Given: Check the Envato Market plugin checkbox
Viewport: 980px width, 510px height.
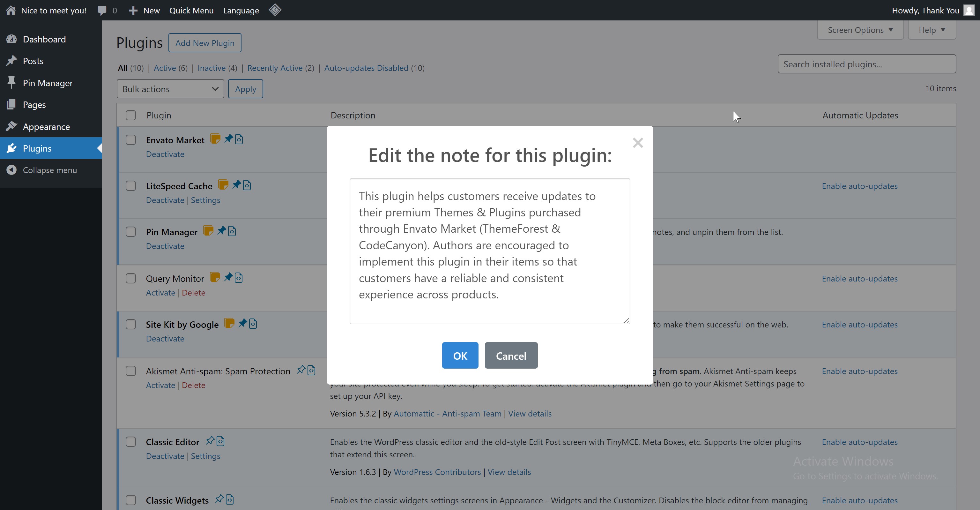Looking at the screenshot, I should point(131,140).
